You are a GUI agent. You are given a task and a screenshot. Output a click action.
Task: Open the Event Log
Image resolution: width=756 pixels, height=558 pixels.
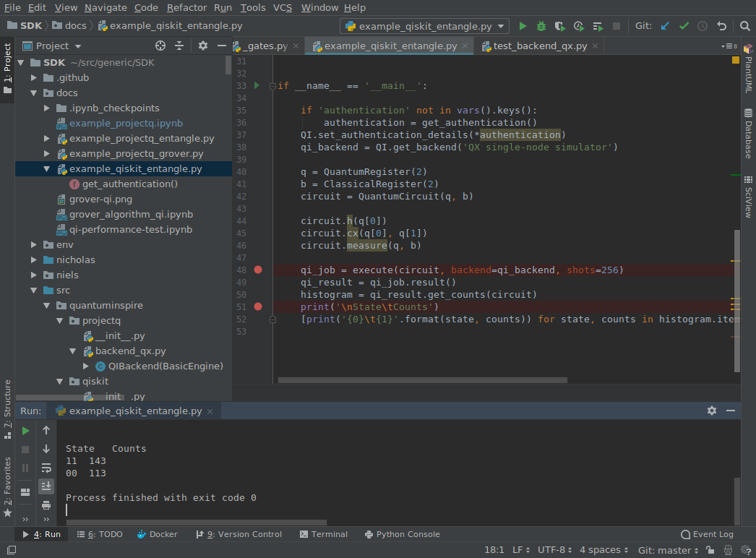pyautogui.click(x=707, y=534)
